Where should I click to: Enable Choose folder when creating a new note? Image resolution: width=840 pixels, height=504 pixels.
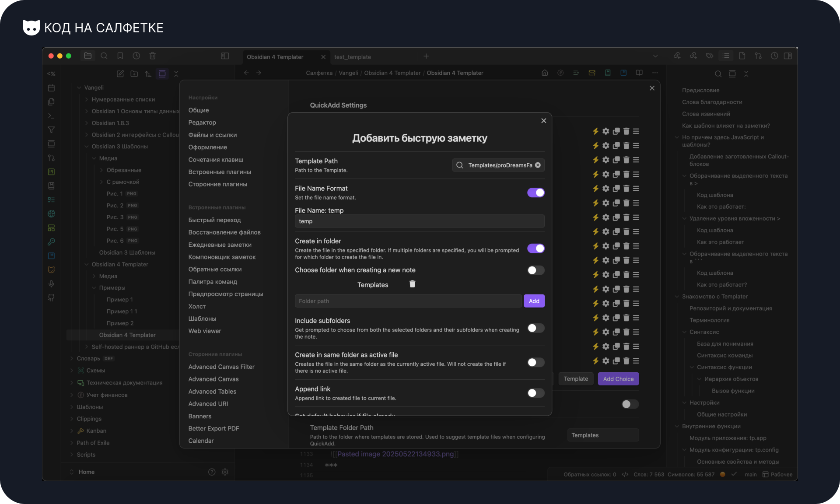(536, 270)
